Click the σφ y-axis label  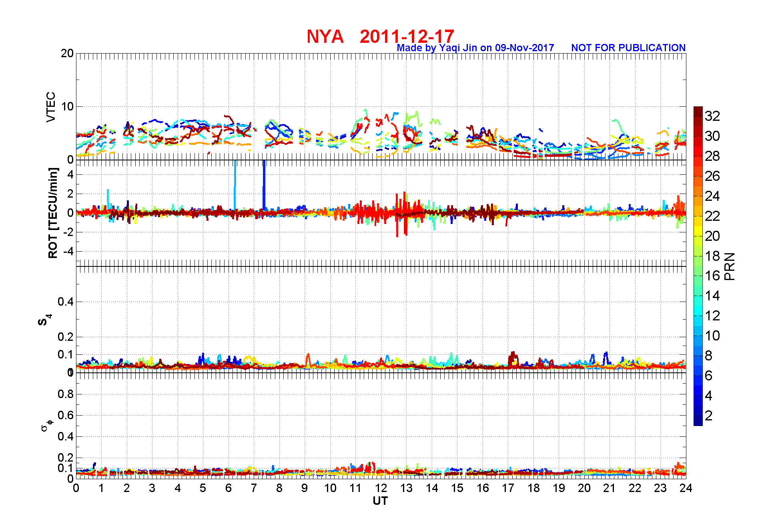point(46,425)
